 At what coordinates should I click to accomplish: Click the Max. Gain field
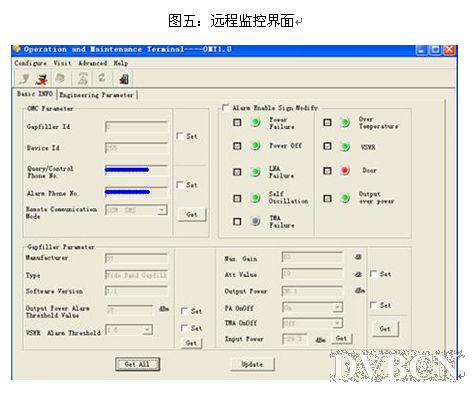[x=312, y=257]
